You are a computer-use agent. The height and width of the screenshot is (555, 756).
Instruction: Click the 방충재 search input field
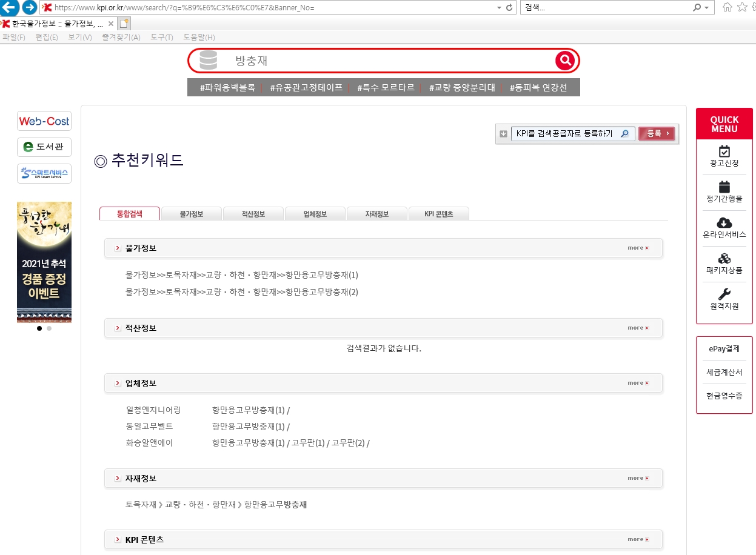click(x=388, y=61)
